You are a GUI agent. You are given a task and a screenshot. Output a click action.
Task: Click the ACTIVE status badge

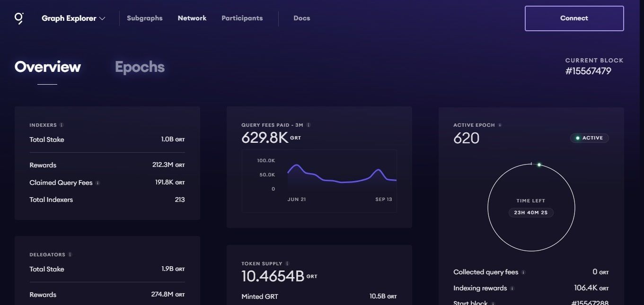coord(590,138)
